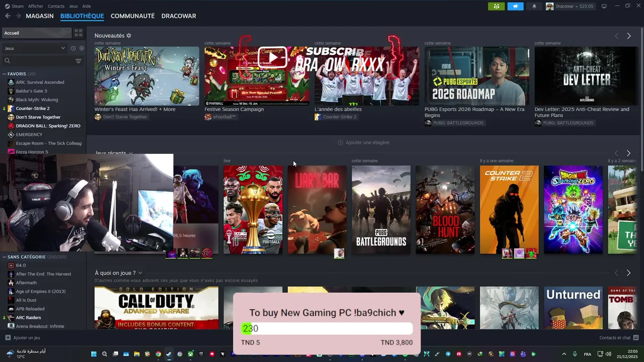Open Windows taskbar search

tap(105, 354)
